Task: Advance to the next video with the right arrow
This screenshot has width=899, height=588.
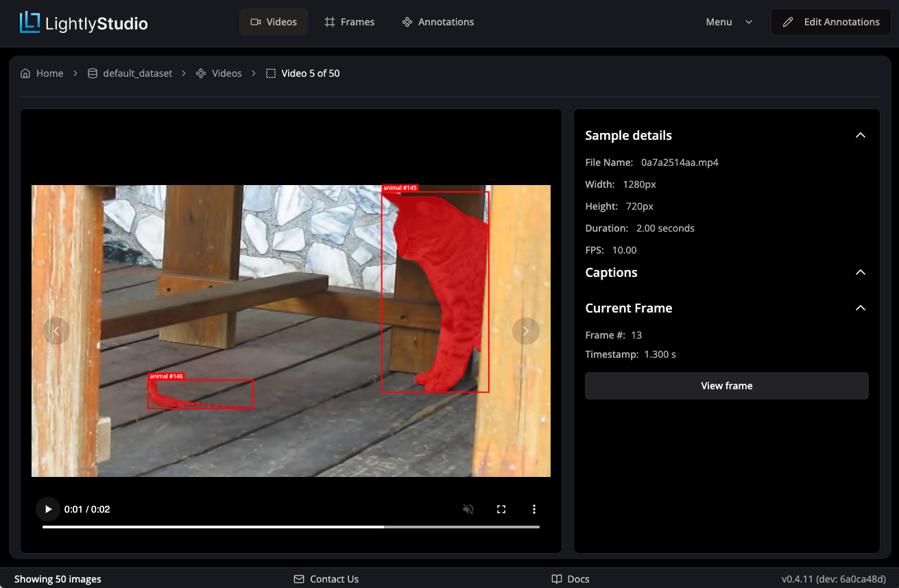Action: click(x=525, y=331)
